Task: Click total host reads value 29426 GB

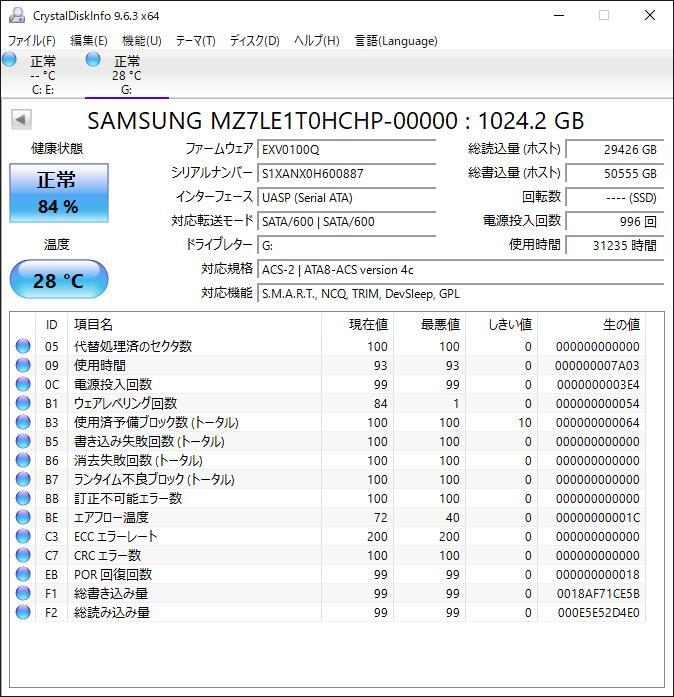Action: [x=615, y=149]
